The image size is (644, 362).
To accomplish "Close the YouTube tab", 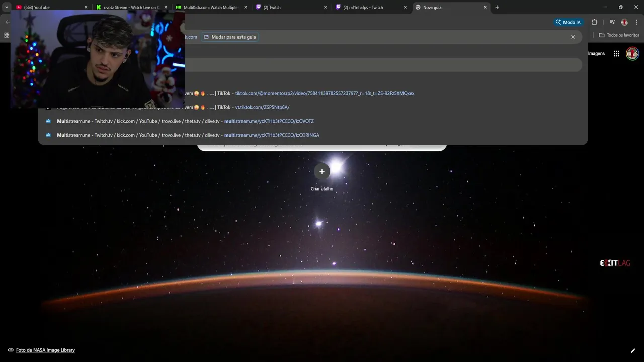I will click(86, 7).
